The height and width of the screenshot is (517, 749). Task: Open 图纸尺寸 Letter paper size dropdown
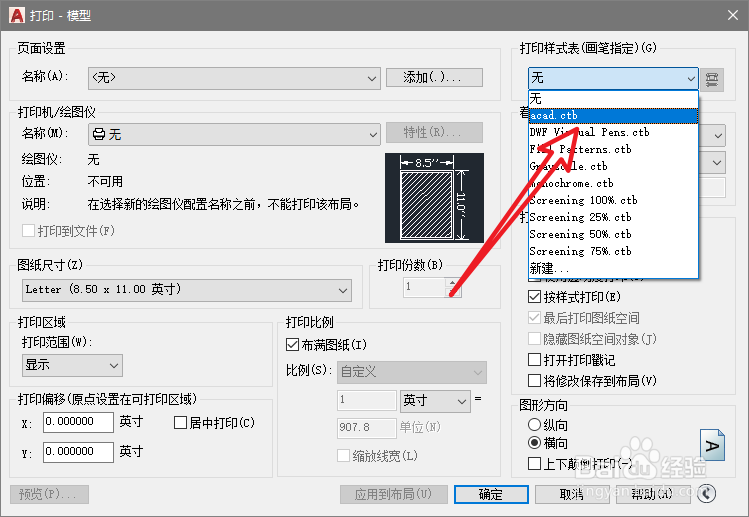pos(187,290)
